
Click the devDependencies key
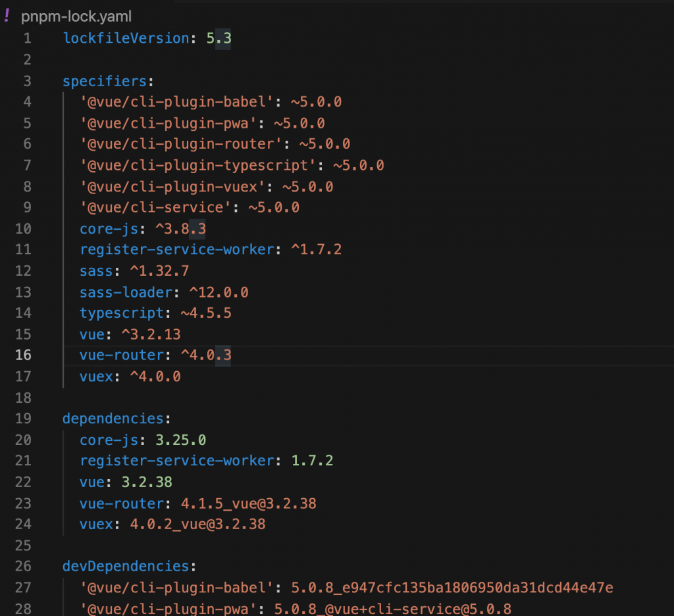tap(126, 567)
